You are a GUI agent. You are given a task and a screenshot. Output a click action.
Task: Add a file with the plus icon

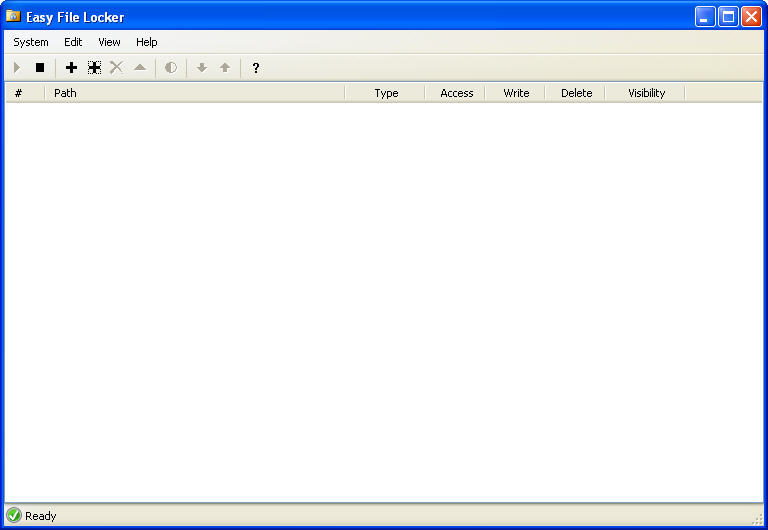(72, 68)
